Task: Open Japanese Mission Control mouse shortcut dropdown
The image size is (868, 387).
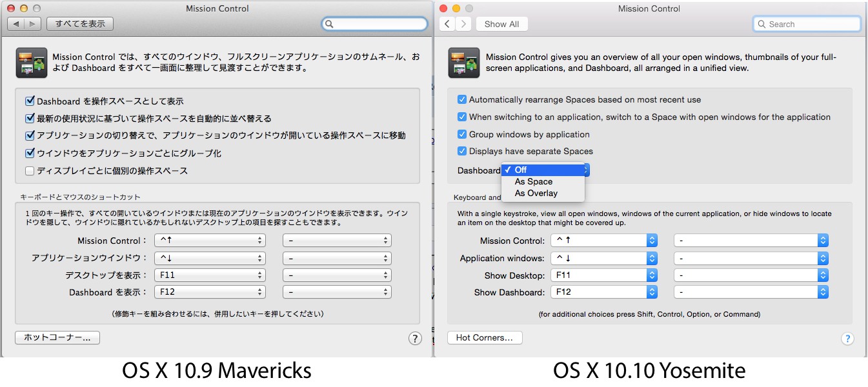Action: pos(337,241)
